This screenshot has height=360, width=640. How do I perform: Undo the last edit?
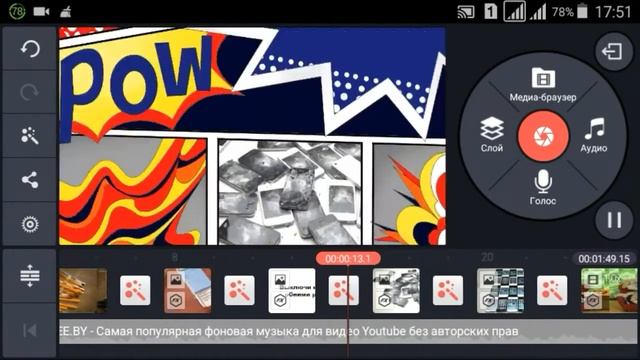(x=30, y=49)
